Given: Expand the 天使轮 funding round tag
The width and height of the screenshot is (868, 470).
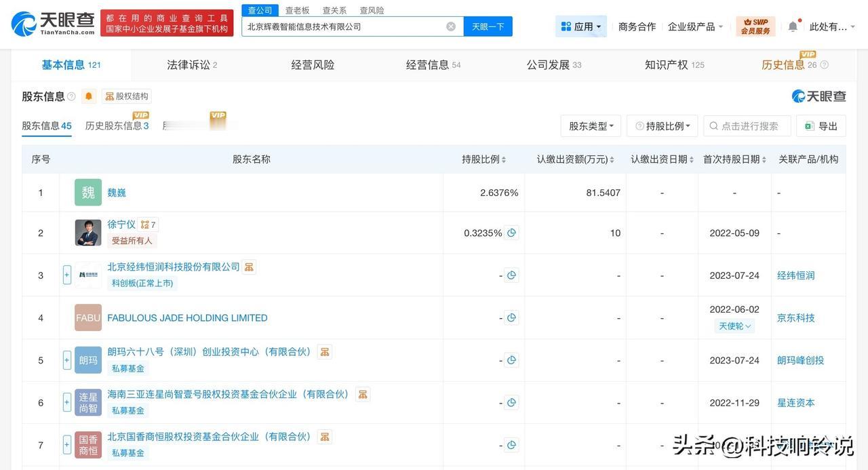Looking at the screenshot, I should coord(734,326).
